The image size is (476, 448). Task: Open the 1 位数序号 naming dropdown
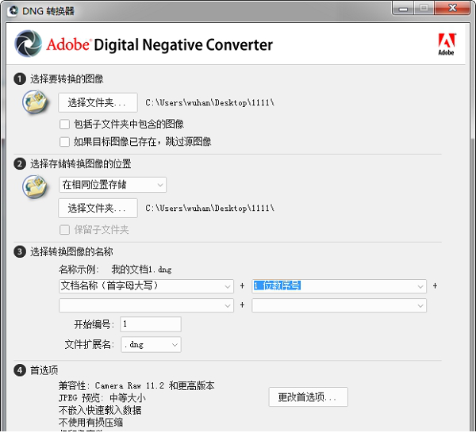pos(339,286)
